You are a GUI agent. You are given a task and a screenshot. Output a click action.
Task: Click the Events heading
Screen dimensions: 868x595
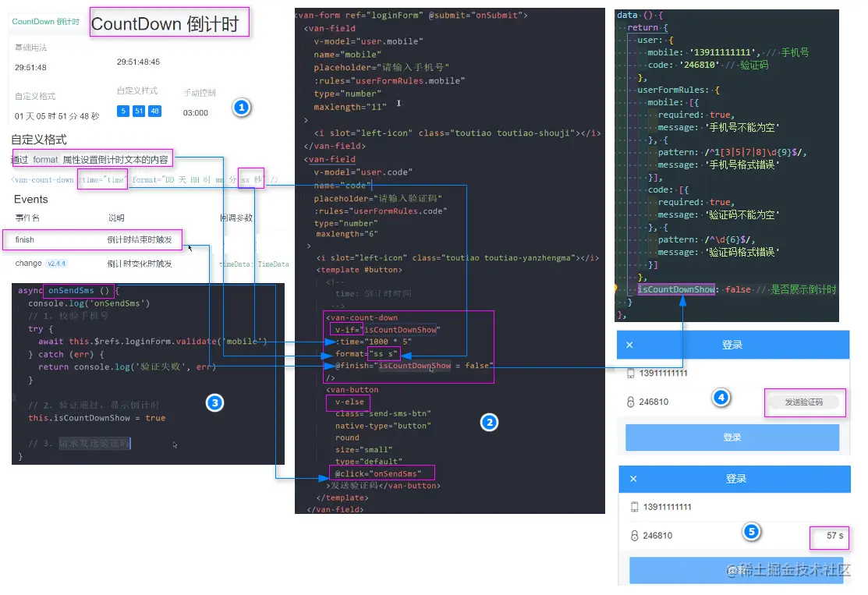click(31, 200)
